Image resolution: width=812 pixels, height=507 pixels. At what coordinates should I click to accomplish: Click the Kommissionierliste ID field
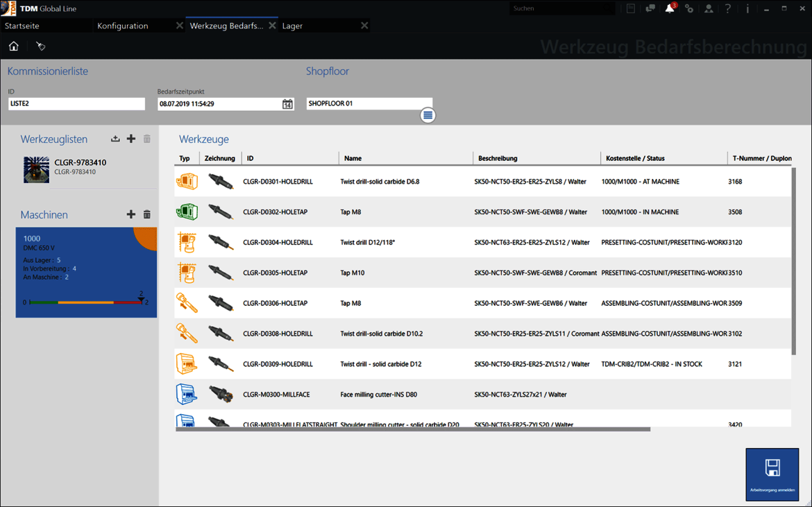[x=76, y=103]
